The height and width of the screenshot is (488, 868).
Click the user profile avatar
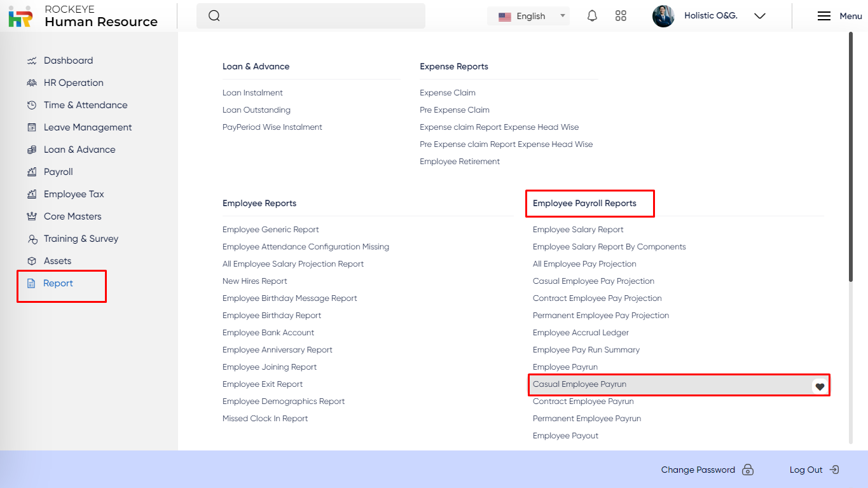(x=663, y=16)
